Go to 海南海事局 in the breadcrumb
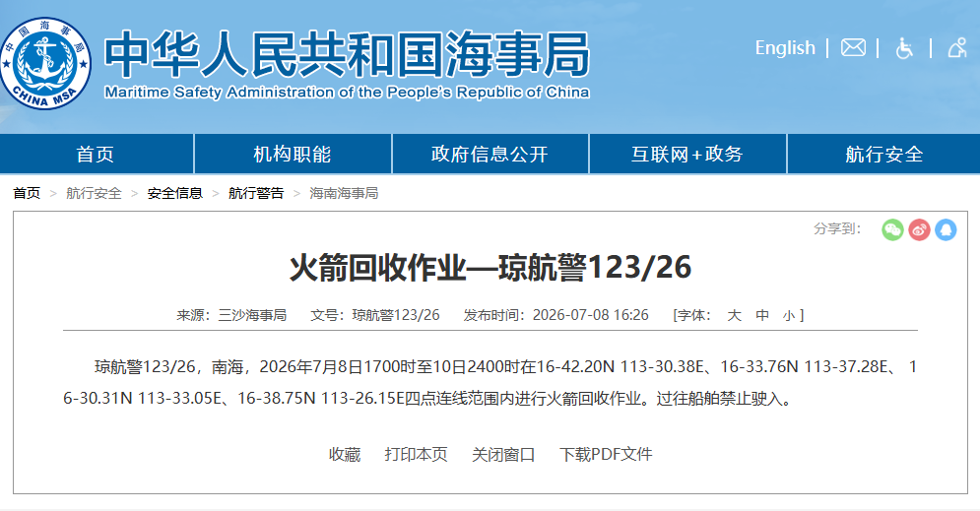 pos(345,193)
